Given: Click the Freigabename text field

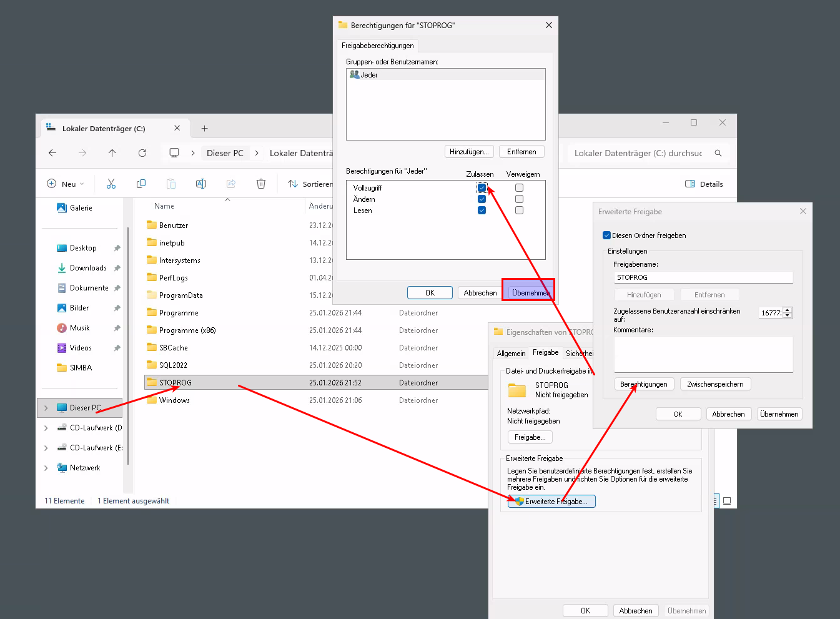Looking at the screenshot, I should (x=703, y=277).
